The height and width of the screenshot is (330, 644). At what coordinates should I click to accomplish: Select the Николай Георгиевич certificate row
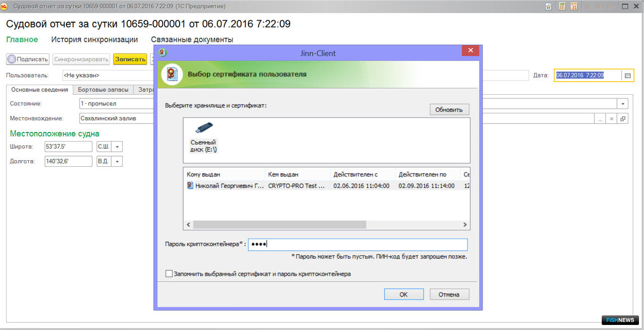[327, 185]
